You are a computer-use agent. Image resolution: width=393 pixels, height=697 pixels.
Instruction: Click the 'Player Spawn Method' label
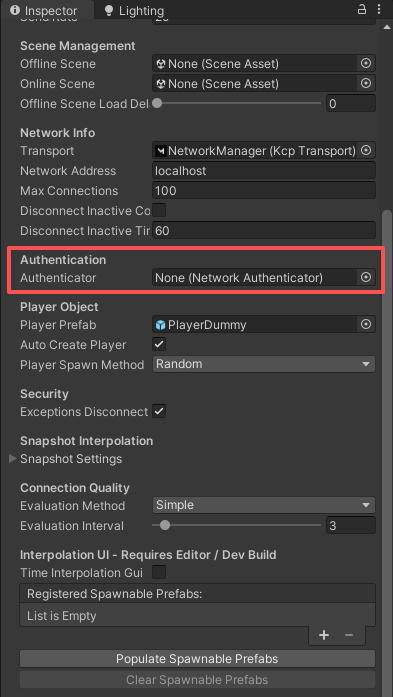[x=82, y=365]
